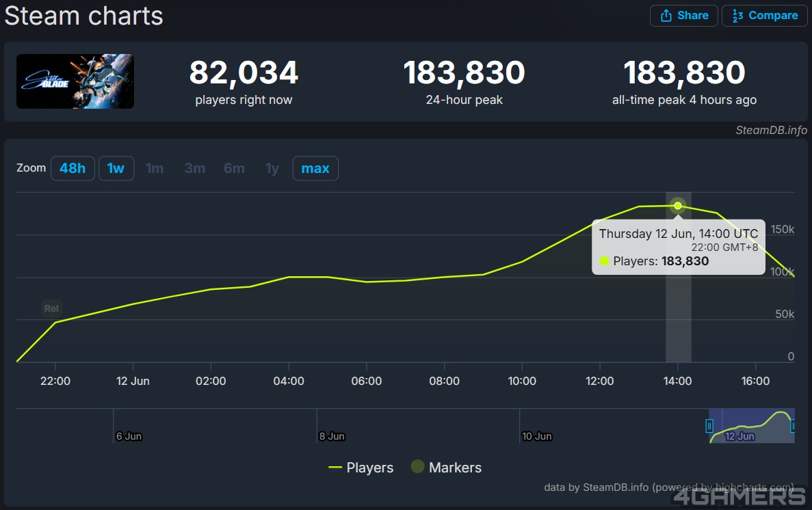Viewport: 812px width, 510px height.
Task: Click the 22:00 x-axis label
Action: [x=55, y=381]
